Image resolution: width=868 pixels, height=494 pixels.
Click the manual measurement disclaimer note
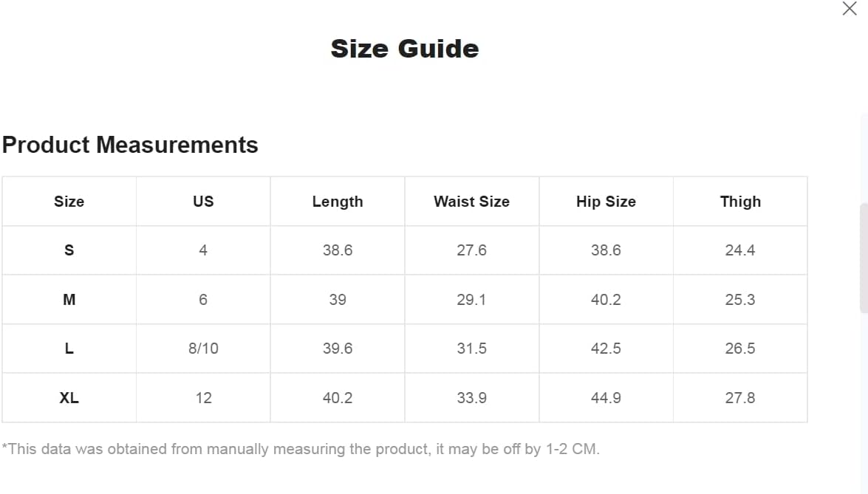point(301,449)
